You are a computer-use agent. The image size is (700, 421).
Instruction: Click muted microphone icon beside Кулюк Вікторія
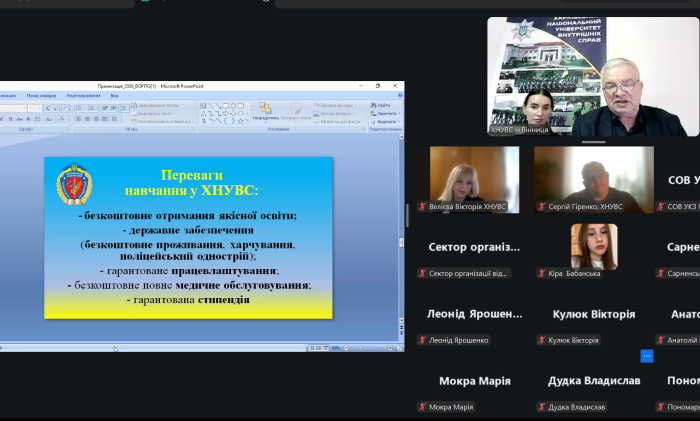point(542,340)
